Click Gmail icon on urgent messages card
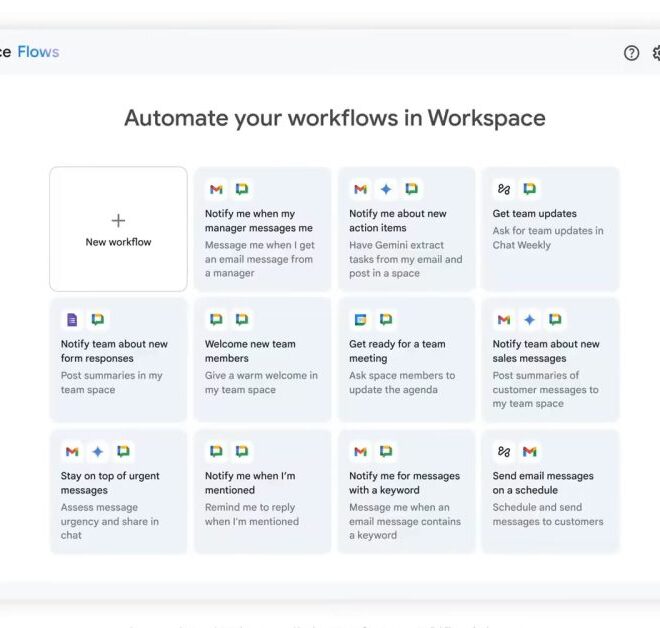The height and width of the screenshot is (628, 660). (x=72, y=452)
